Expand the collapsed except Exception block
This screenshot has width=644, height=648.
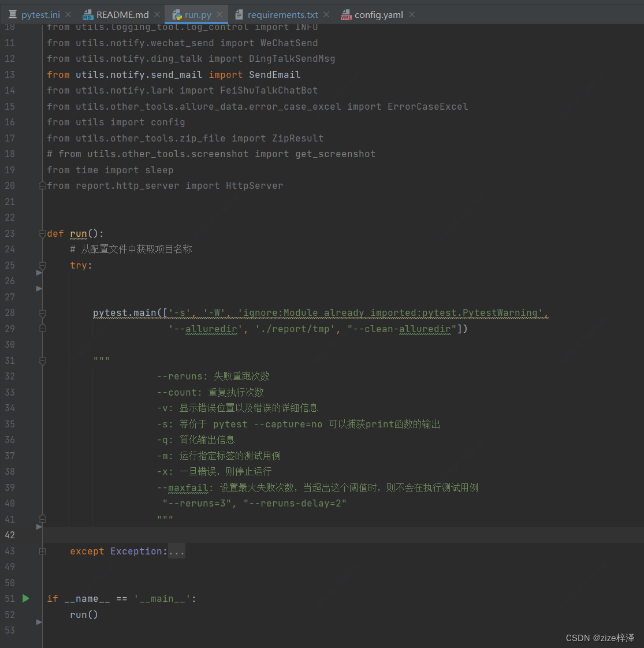42,552
